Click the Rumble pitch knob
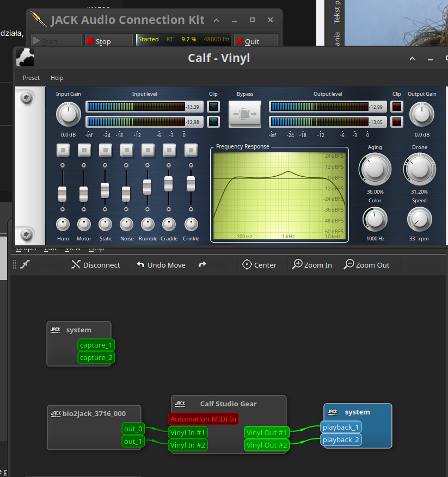This screenshot has height=477, width=448. point(148,225)
